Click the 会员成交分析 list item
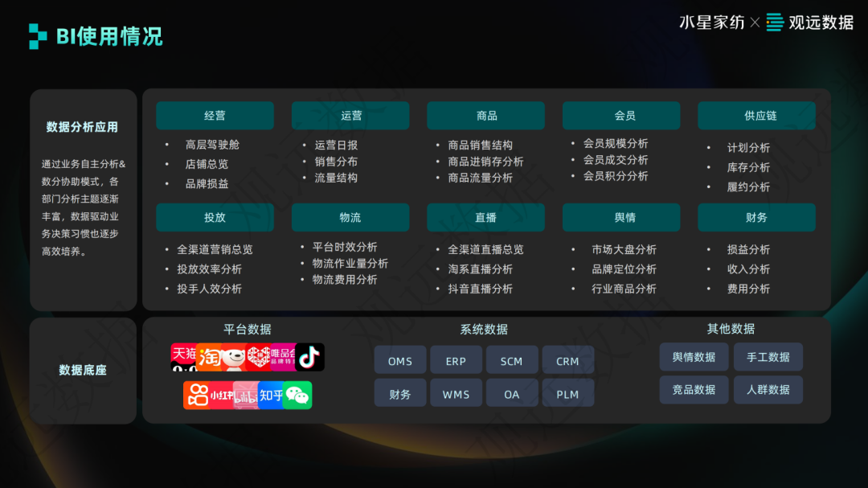The height and width of the screenshot is (488, 868). (x=616, y=159)
